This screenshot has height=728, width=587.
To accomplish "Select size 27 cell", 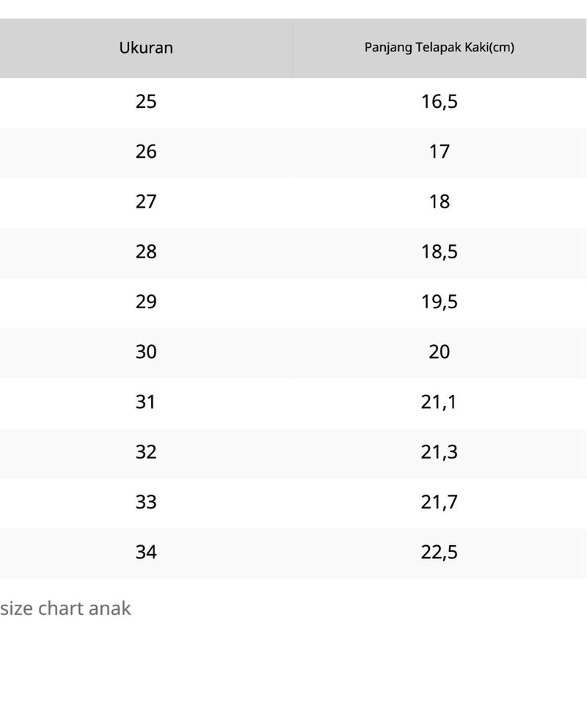I will click(146, 203).
